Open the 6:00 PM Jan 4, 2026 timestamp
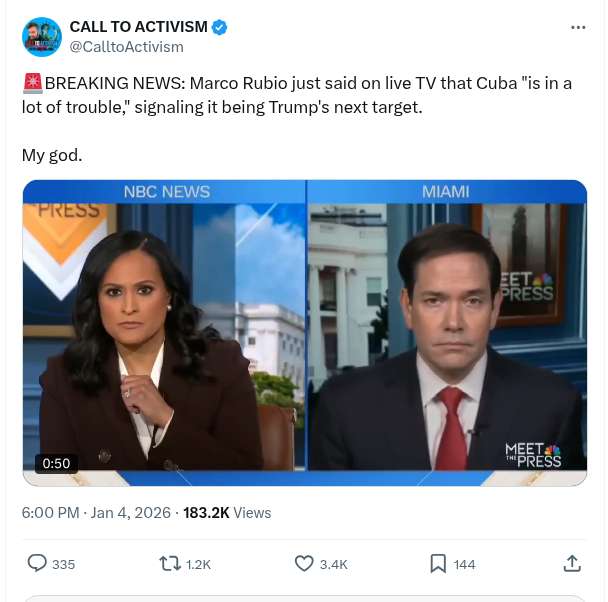Screen dimensions: 608x602 tap(96, 513)
